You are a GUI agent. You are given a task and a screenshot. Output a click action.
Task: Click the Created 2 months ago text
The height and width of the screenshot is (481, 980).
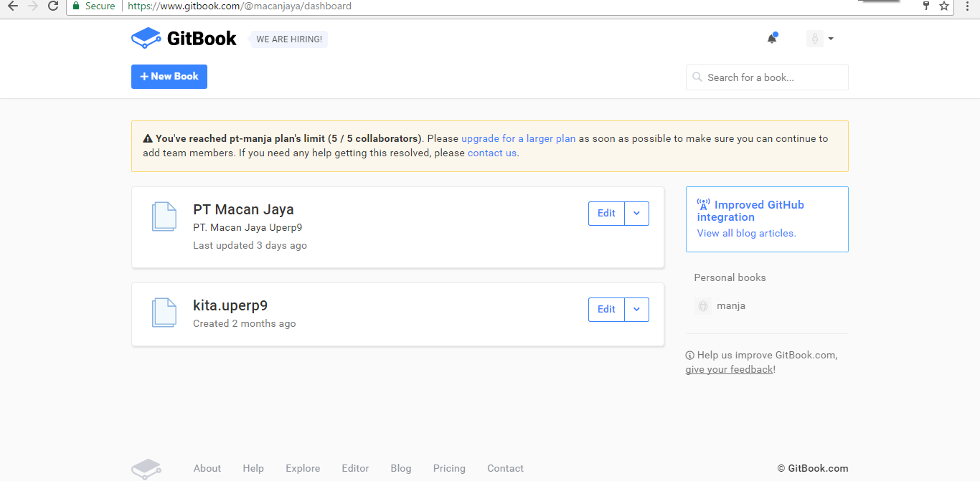click(245, 323)
